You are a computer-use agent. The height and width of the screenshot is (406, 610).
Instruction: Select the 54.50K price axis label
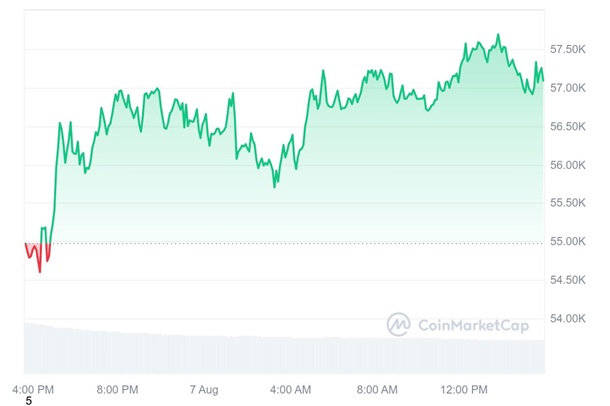click(x=575, y=281)
